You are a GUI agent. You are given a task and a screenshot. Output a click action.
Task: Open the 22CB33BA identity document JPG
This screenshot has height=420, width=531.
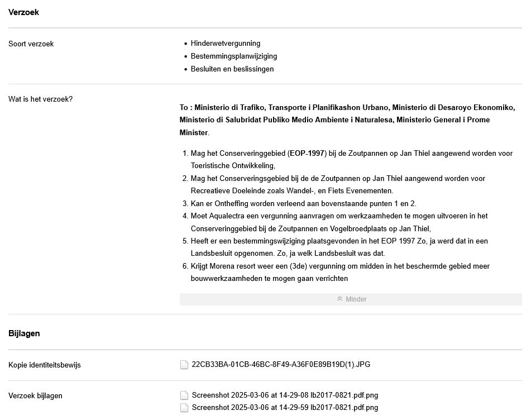pos(281,365)
